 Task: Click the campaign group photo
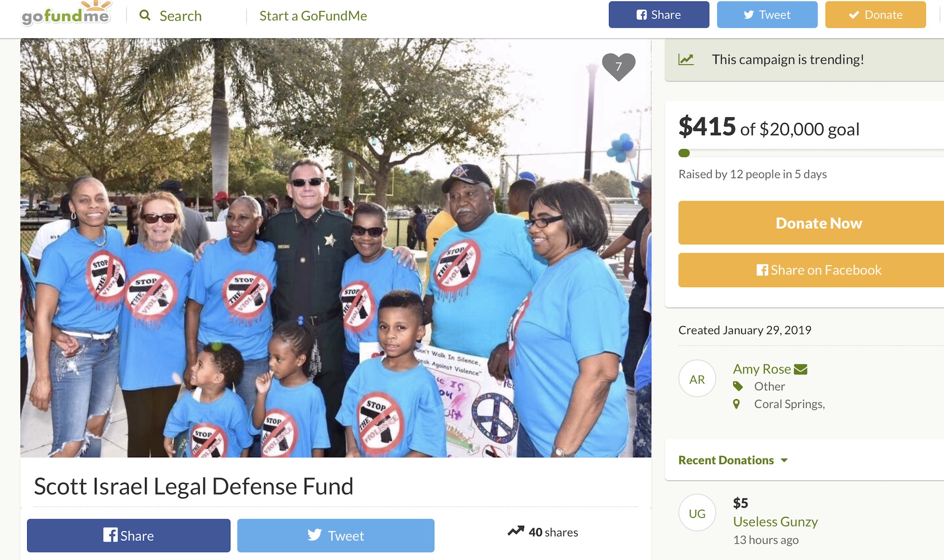coord(336,248)
